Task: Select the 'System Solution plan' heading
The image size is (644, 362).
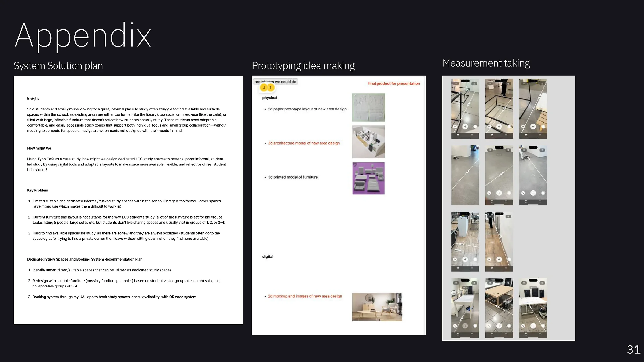Action: tap(58, 66)
